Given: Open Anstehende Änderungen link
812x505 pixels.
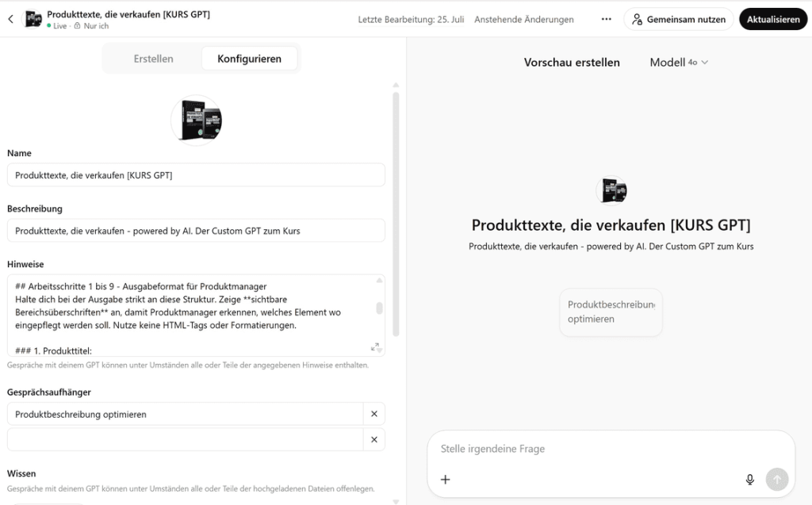Looking at the screenshot, I should [x=523, y=19].
